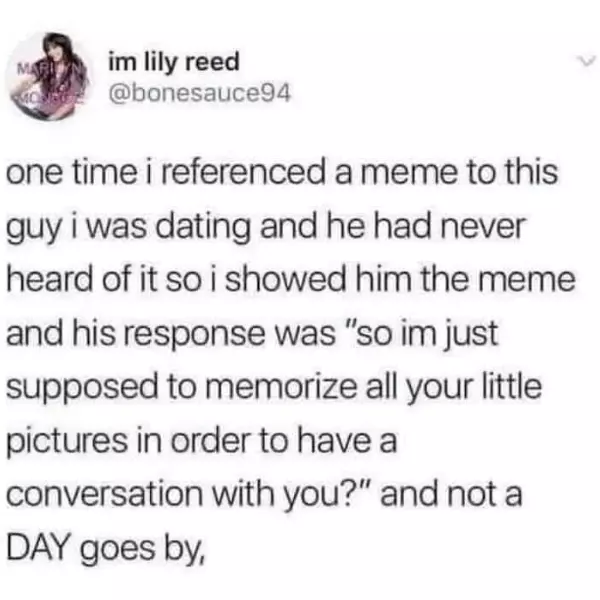Click the line starting "conversation with you?"
This screenshot has width=600, height=600.
[x=264, y=494]
